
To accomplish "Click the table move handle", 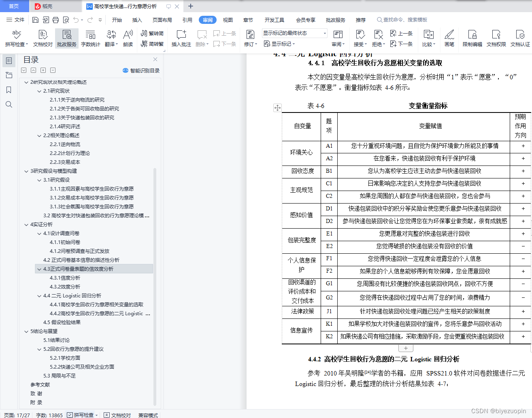I will point(277,108).
